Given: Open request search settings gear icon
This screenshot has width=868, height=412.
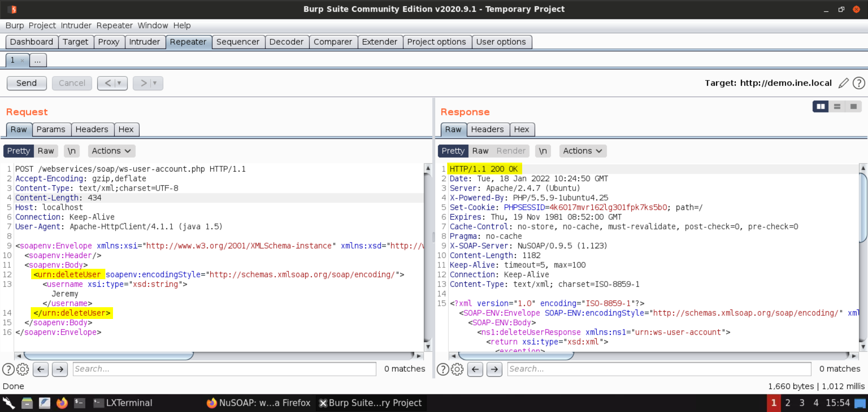Looking at the screenshot, I should click(23, 369).
